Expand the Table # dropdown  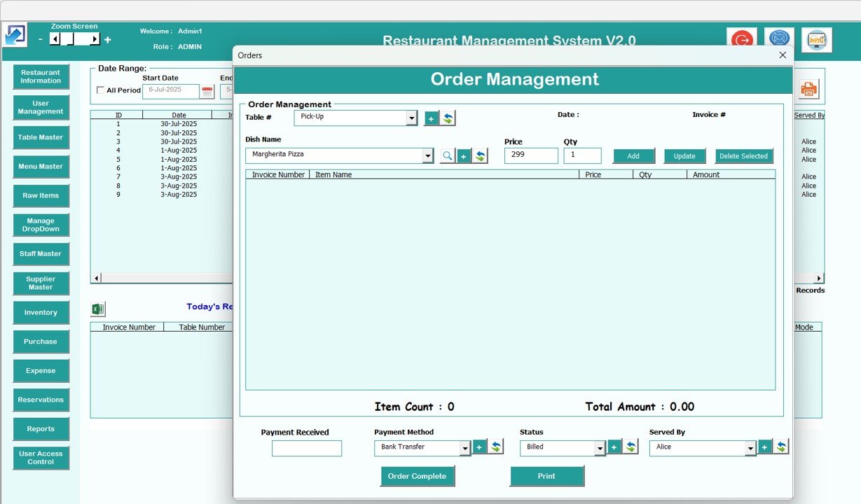coord(412,118)
